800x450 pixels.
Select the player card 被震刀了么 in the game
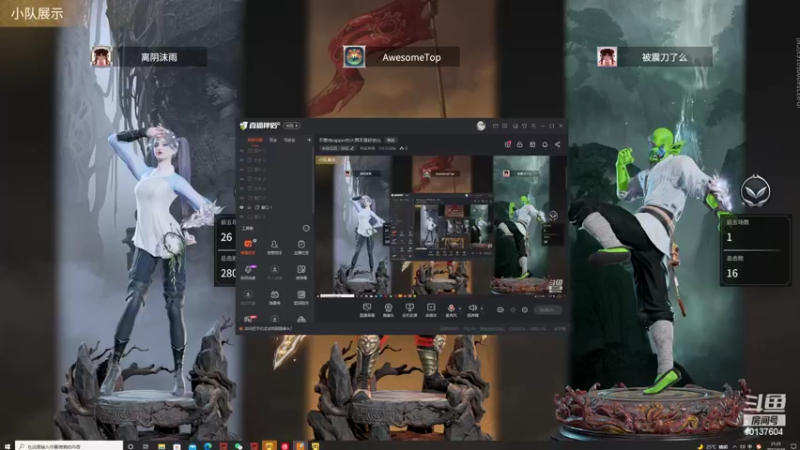click(655, 57)
